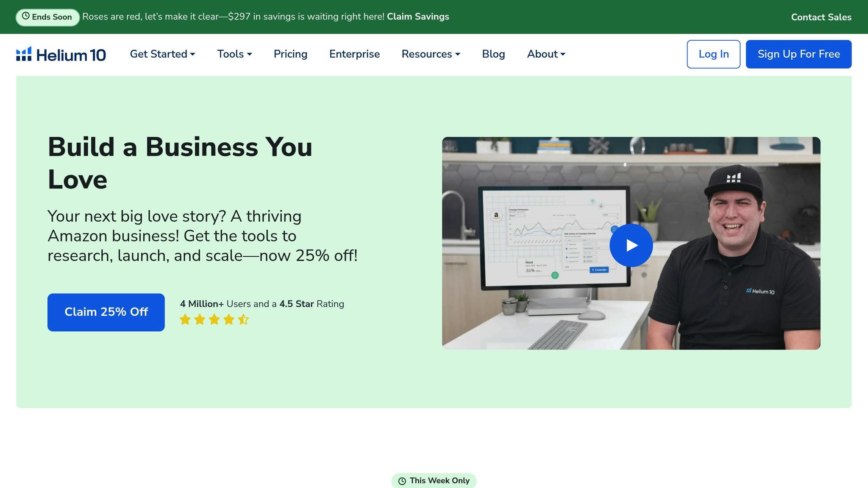The height and width of the screenshot is (488, 868).
Task: Follow the Claim Savings link
Action: [x=418, y=17]
